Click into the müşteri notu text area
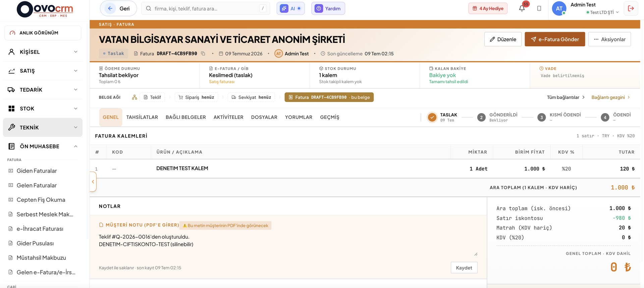 [x=288, y=245]
